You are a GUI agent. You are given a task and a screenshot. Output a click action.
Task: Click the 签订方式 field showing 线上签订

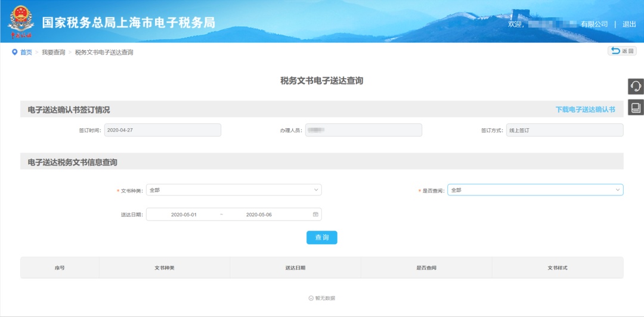pyautogui.click(x=565, y=130)
